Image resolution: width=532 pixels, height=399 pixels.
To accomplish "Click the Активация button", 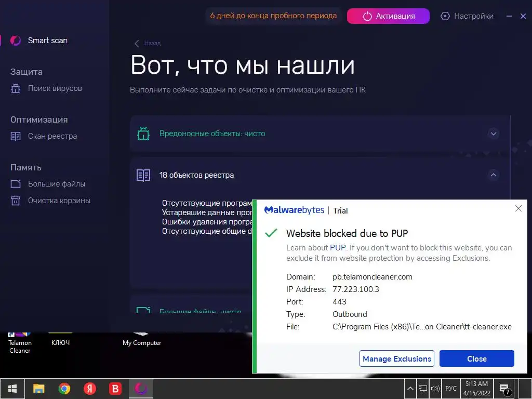I will tap(388, 16).
